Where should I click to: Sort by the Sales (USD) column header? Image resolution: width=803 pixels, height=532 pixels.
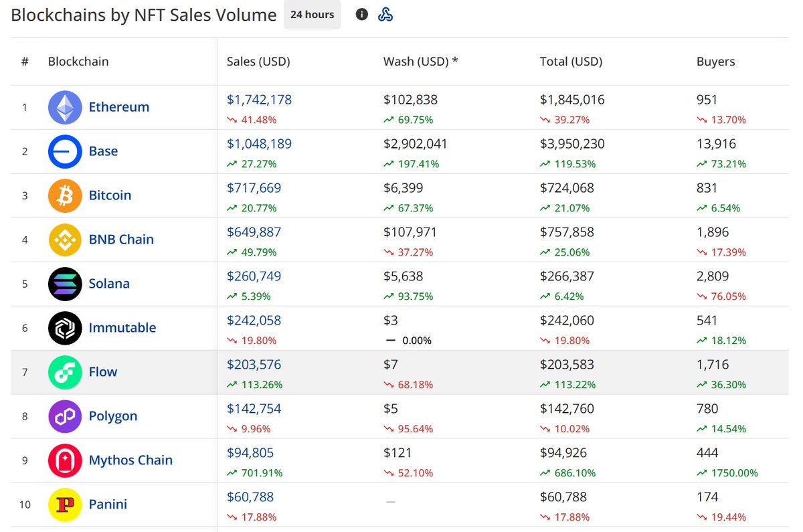tap(258, 62)
